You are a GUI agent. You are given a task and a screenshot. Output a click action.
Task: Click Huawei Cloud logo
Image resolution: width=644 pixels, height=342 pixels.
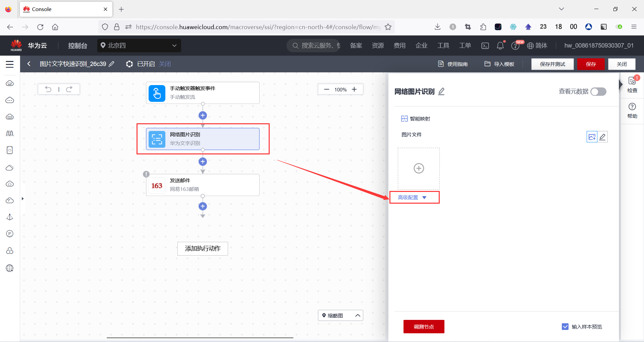click(16, 46)
